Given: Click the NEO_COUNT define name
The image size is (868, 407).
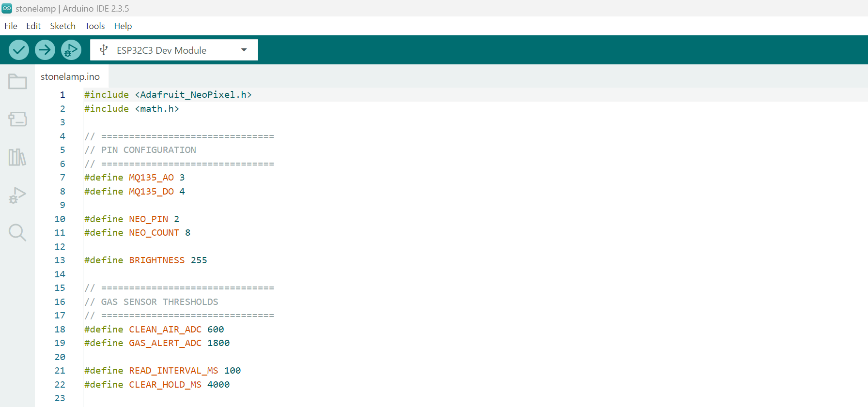Looking at the screenshot, I should [x=154, y=233].
